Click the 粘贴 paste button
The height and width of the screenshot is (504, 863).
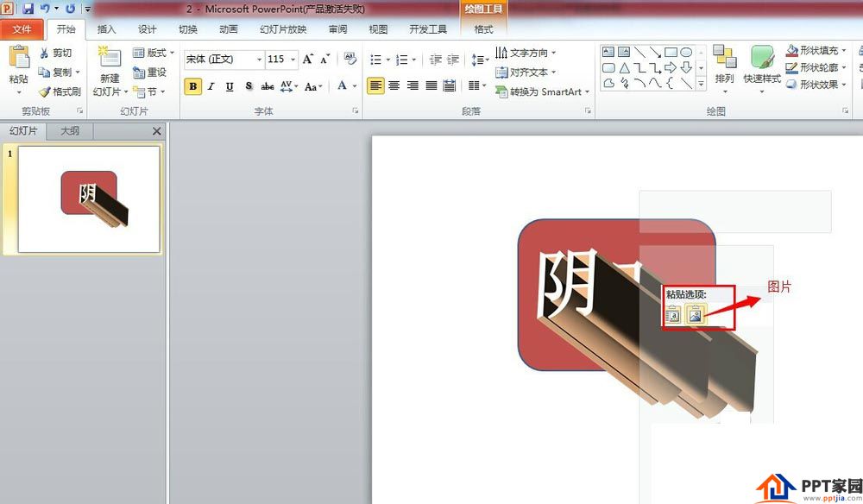19,69
